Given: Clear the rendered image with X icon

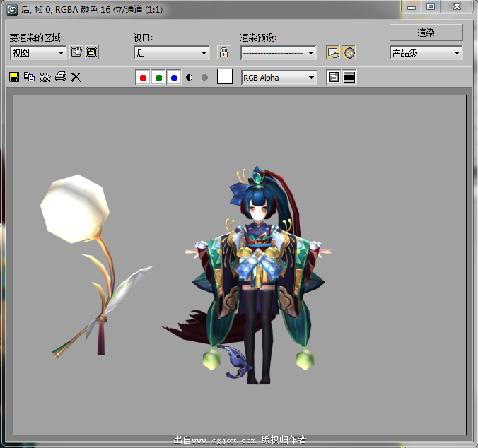Looking at the screenshot, I should pos(76,77).
